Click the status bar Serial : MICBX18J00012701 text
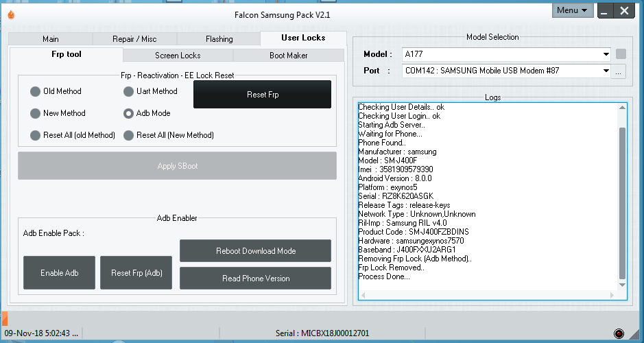 pos(322,333)
